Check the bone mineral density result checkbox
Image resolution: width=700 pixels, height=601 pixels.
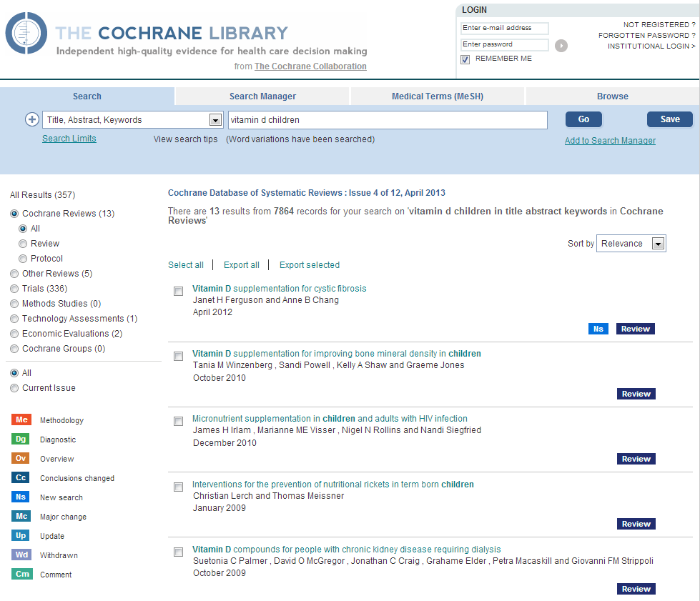pos(179,356)
